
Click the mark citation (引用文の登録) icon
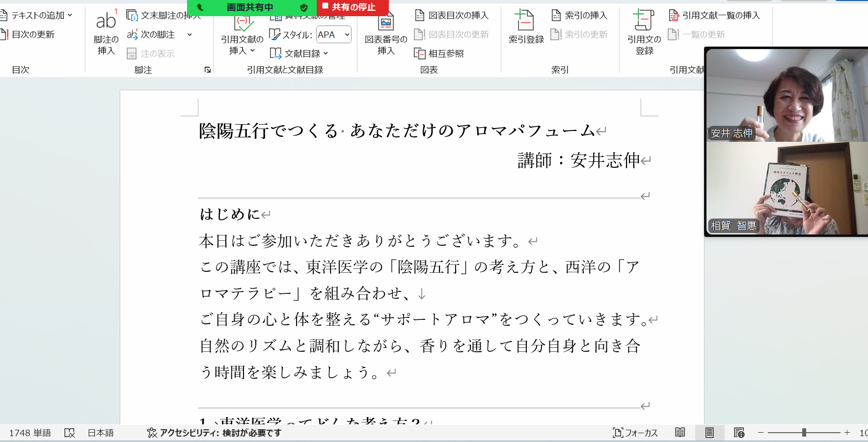[644, 22]
